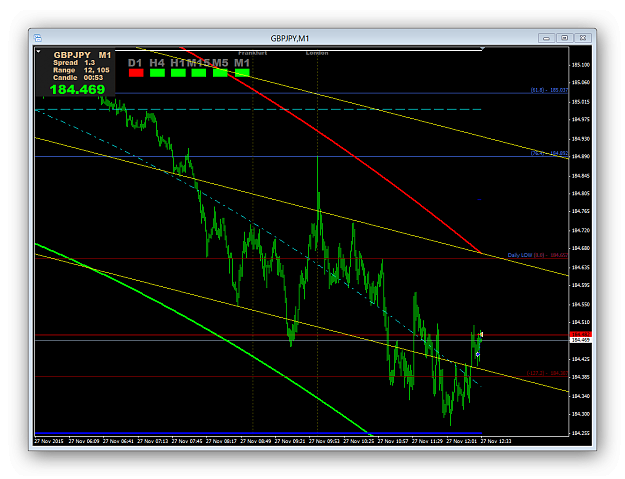
Task: Select the (61.8) - 185.037 Fibonacci label
Action: (549, 90)
